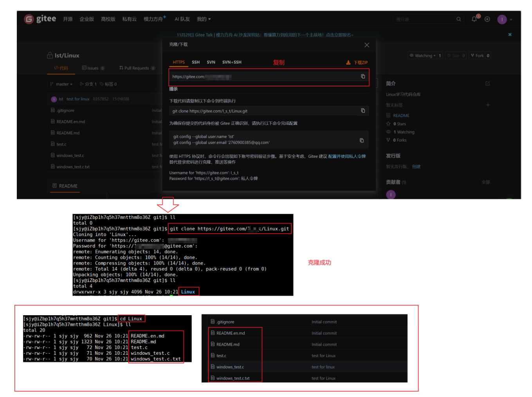
Task: Open the user avatar in header
Action: coord(502,19)
